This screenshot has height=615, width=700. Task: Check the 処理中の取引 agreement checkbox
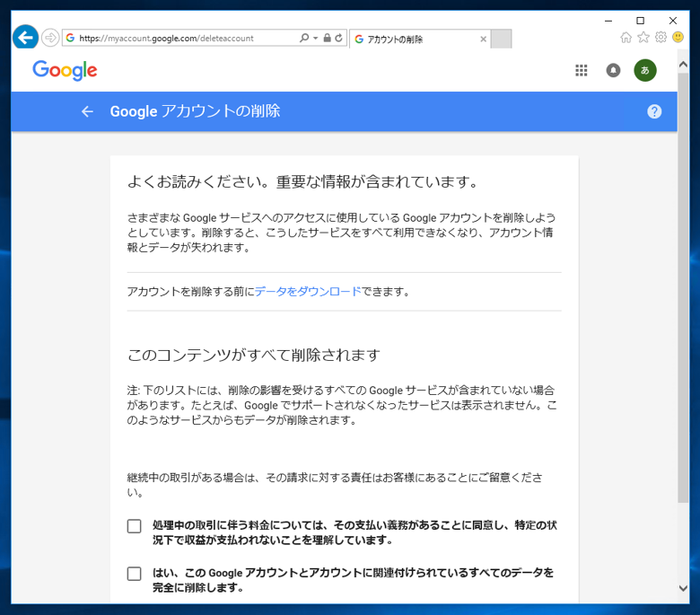point(134,526)
